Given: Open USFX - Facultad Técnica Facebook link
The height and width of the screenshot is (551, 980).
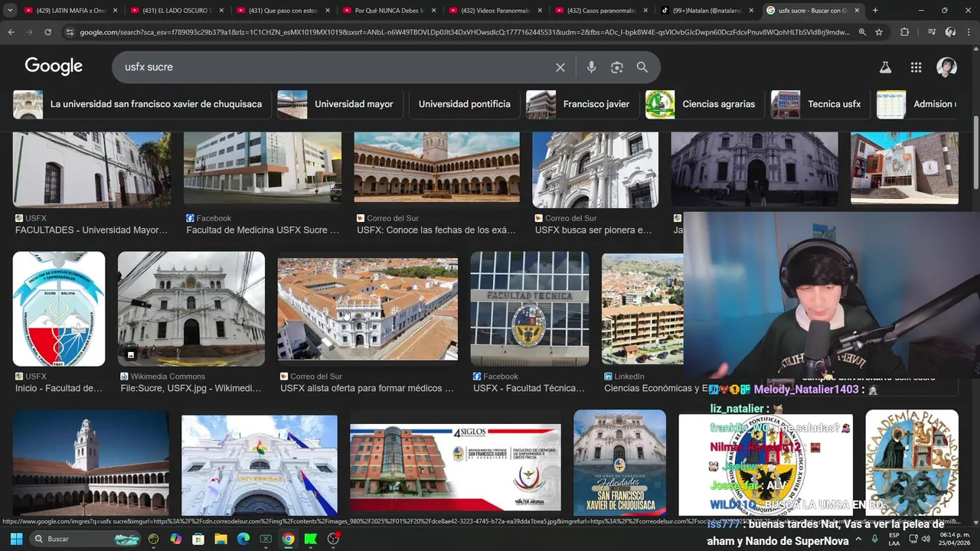Looking at the screenshot, I should 529,389.
